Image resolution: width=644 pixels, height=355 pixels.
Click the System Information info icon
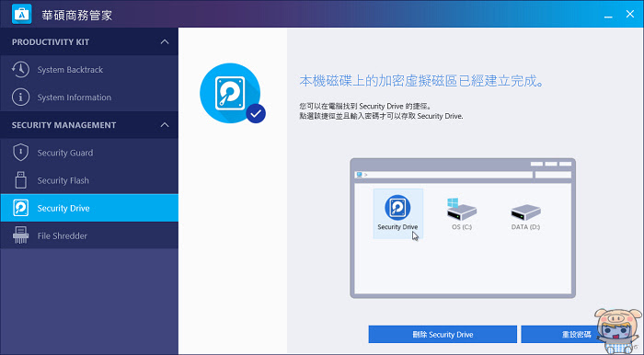click(20, 97)
